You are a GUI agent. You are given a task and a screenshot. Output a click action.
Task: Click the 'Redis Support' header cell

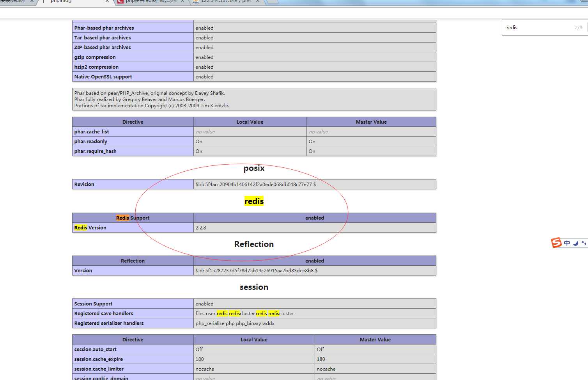pos(133,218)
